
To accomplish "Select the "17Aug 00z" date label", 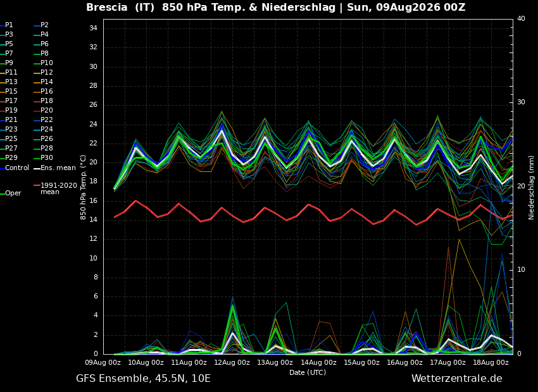I will [x=447, y=362].
